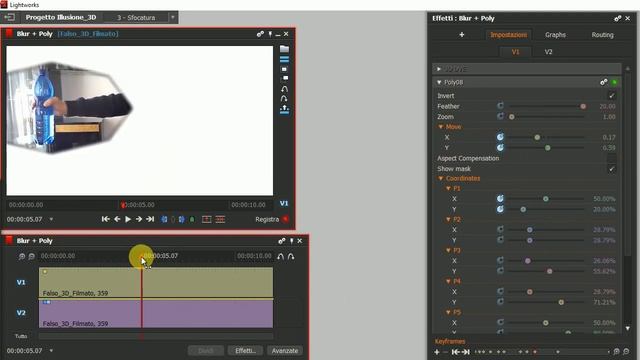The height and width of the screenshot is (360, 640).
Task: Adjust the Feather slider handle
Action: click(x=583, y=107)
